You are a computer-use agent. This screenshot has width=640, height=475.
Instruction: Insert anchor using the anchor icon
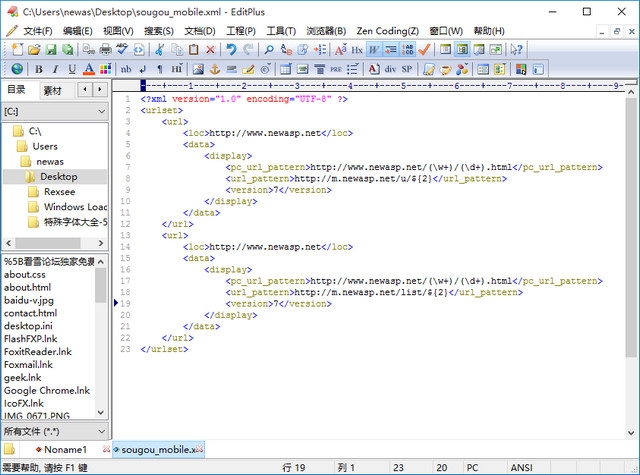pos(213,69)
